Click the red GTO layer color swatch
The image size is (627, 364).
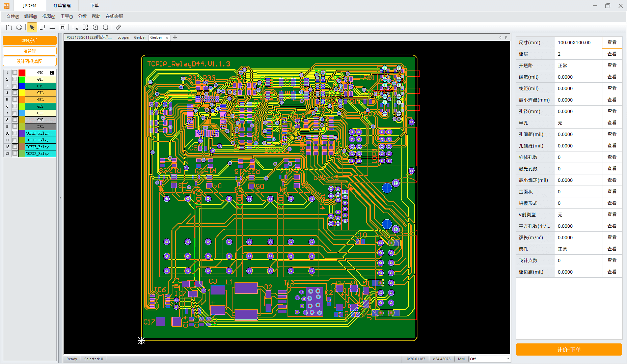tap(22, 73)
